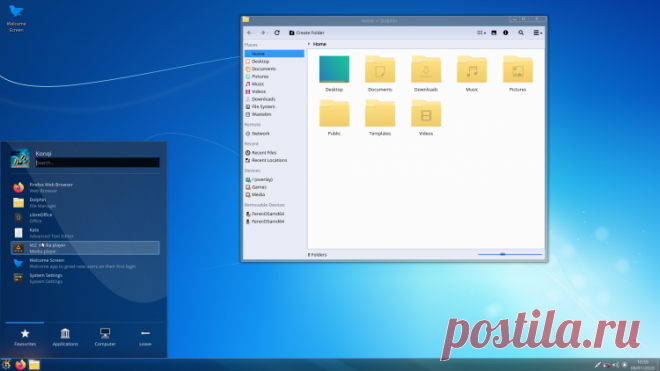Select Desktop in Places panel
The height and width of the screenshot is (371, 660).
click(x=274, y=61)
